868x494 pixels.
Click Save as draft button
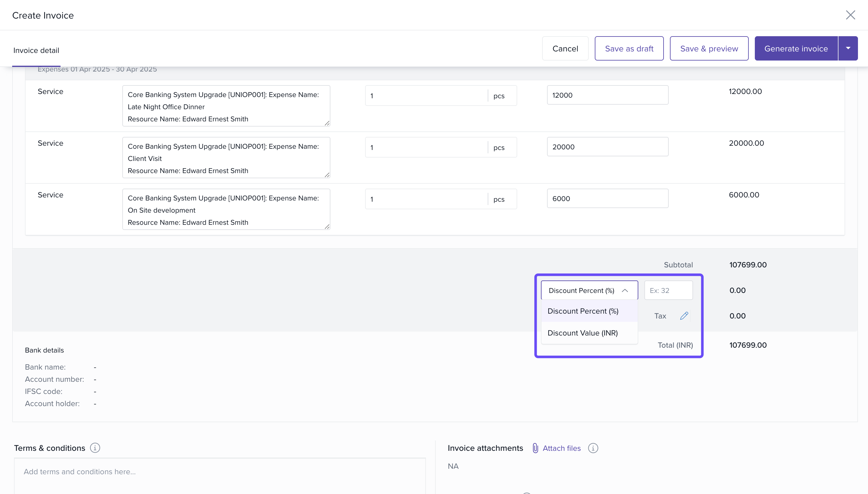(x=629, y=49)
